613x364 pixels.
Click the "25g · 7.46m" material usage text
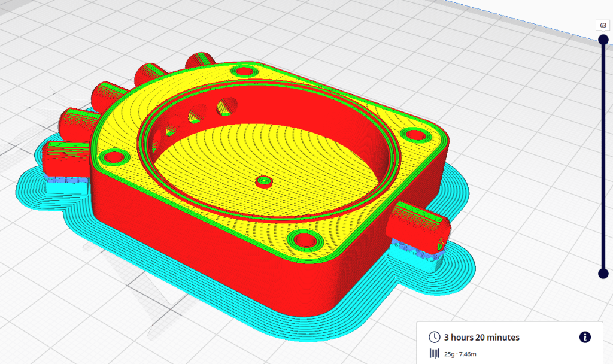pyautogui.click(x=460, y=354)
